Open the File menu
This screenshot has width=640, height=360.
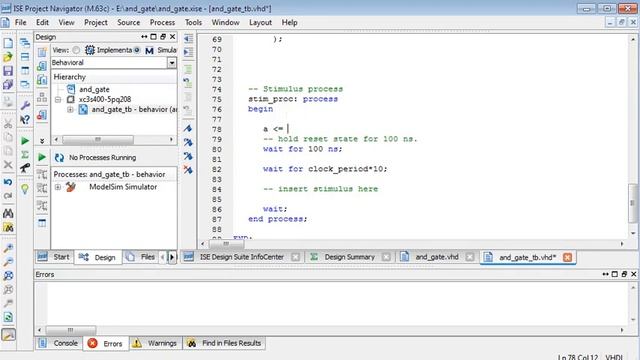20,22
